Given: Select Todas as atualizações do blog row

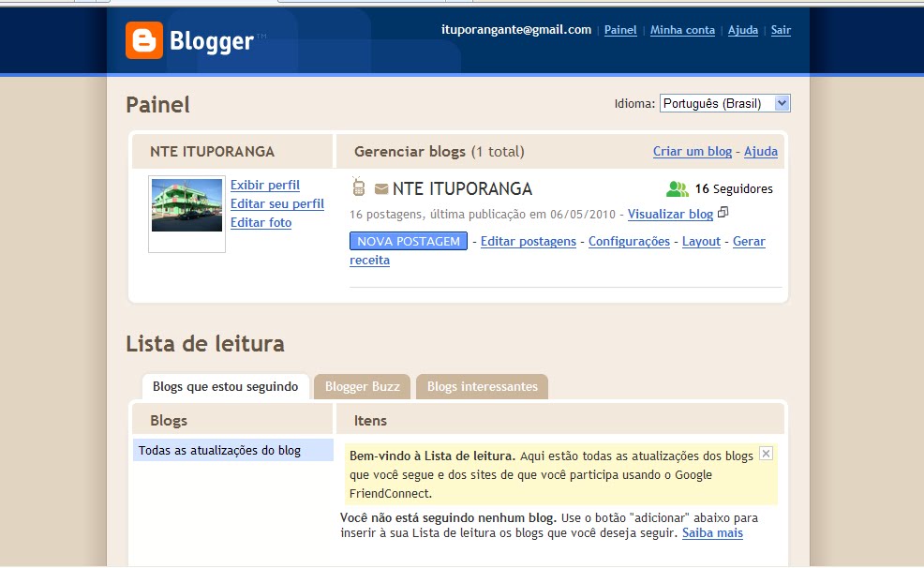Looking at the screenshot, I should [233, 450].
